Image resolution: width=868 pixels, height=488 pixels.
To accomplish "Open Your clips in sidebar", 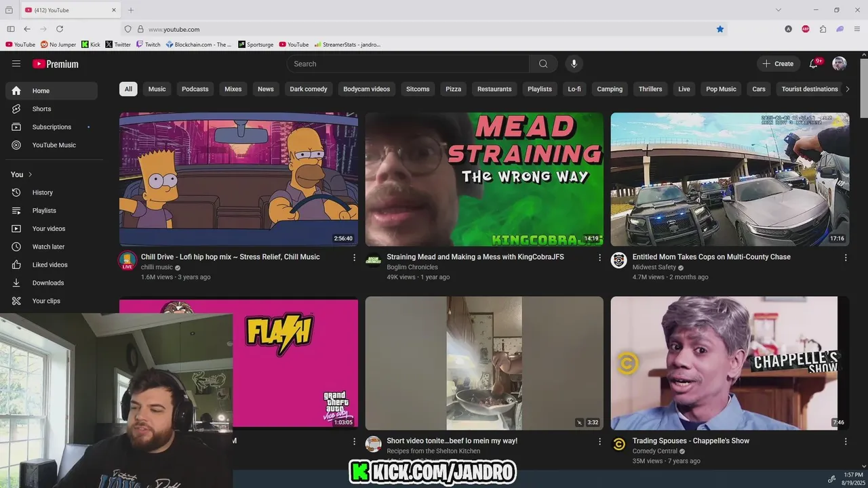I will coord(52,301).
